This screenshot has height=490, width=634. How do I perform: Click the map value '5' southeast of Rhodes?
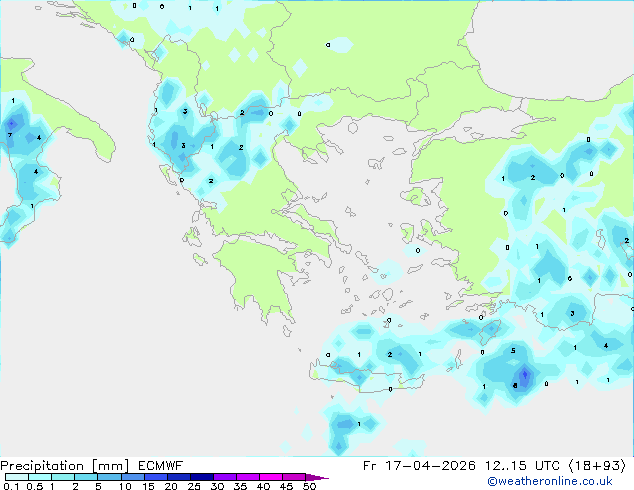pos(513,351)
